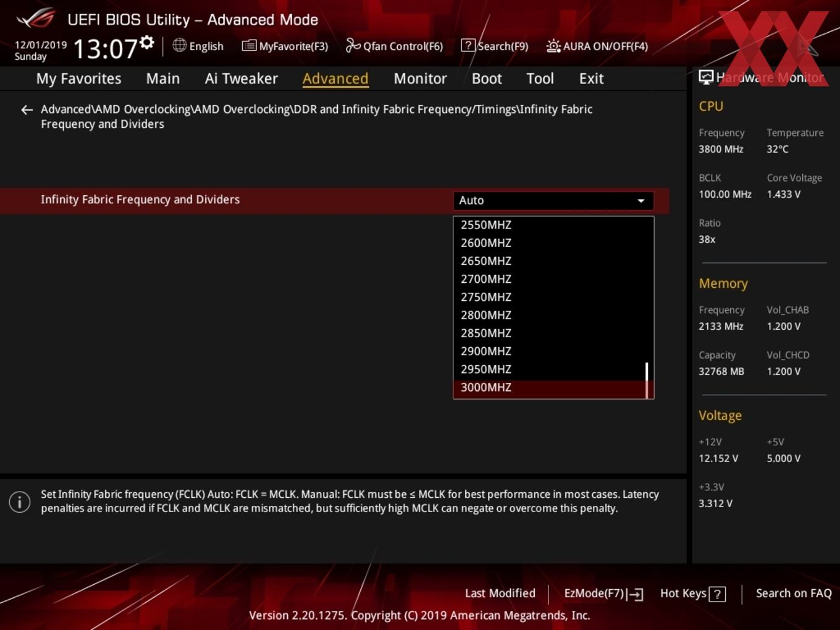Switch to EzMode(F7)
Screen dimensions: 840x630
[x=603, y=594]
